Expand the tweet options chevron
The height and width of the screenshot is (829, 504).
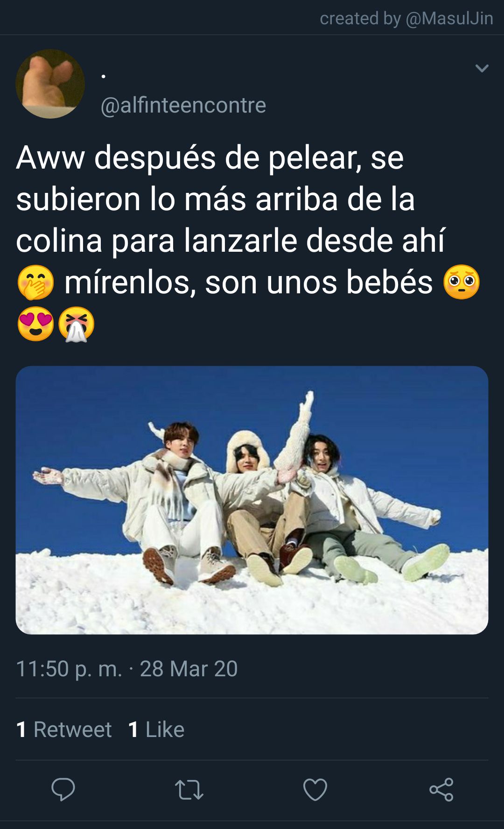tap(482, 68)
